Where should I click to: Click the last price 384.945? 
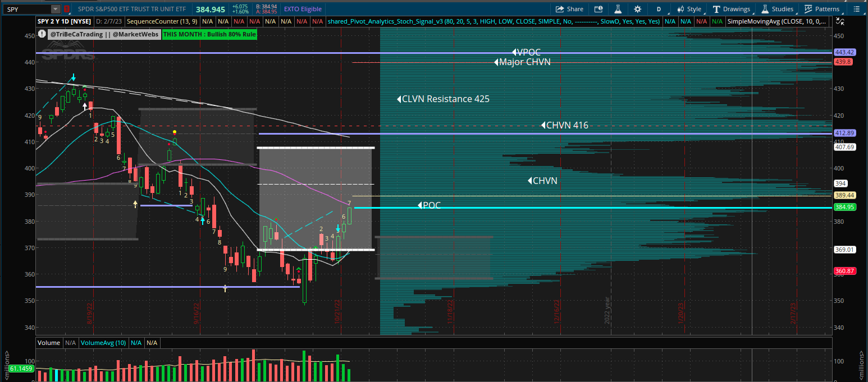(x=211, y=9)
